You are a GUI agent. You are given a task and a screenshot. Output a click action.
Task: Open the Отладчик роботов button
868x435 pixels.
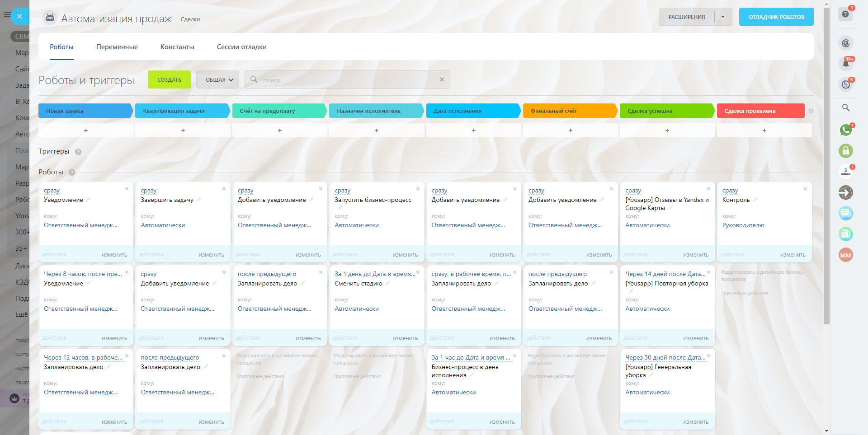pyautogui.click(x=776, y=17)
